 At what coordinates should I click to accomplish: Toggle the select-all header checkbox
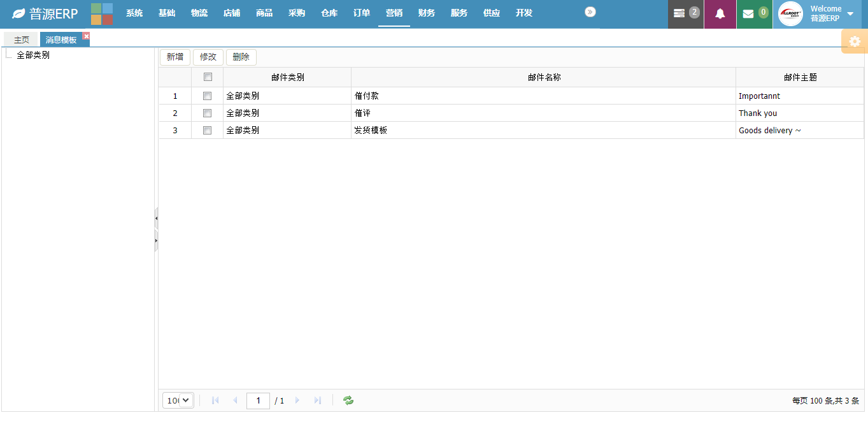click(208, 77)
